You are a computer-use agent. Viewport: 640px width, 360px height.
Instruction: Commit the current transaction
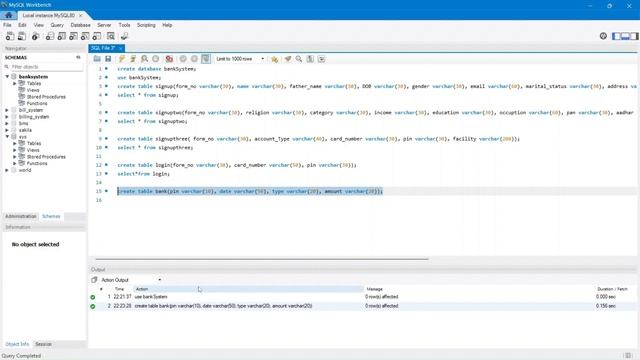(x=183, y=59)
